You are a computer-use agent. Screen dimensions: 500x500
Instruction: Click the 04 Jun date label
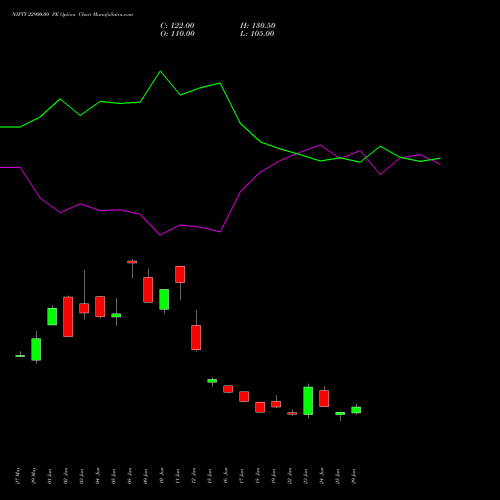point(98,476)
